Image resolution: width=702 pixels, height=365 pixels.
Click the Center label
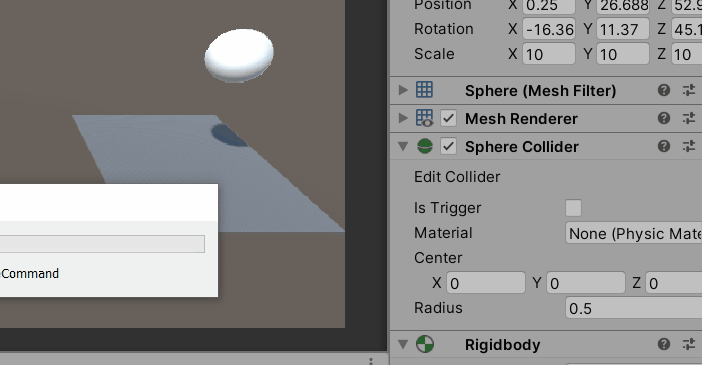click(438, 258)
